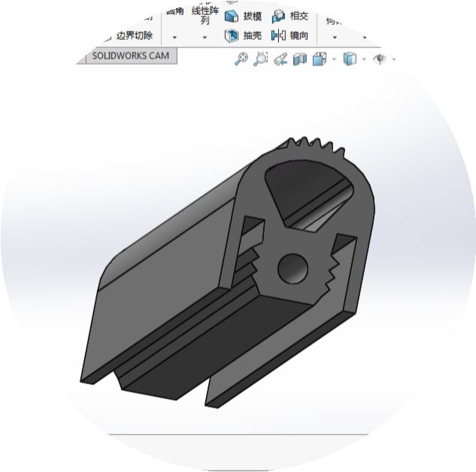Image resolution: width=476 pixels, height=472 pixels.
Task: Choose the Intersect (相交) tool
Action: point(290,16)
